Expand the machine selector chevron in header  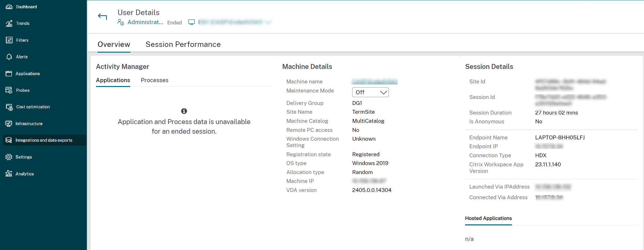coord(268,23)
